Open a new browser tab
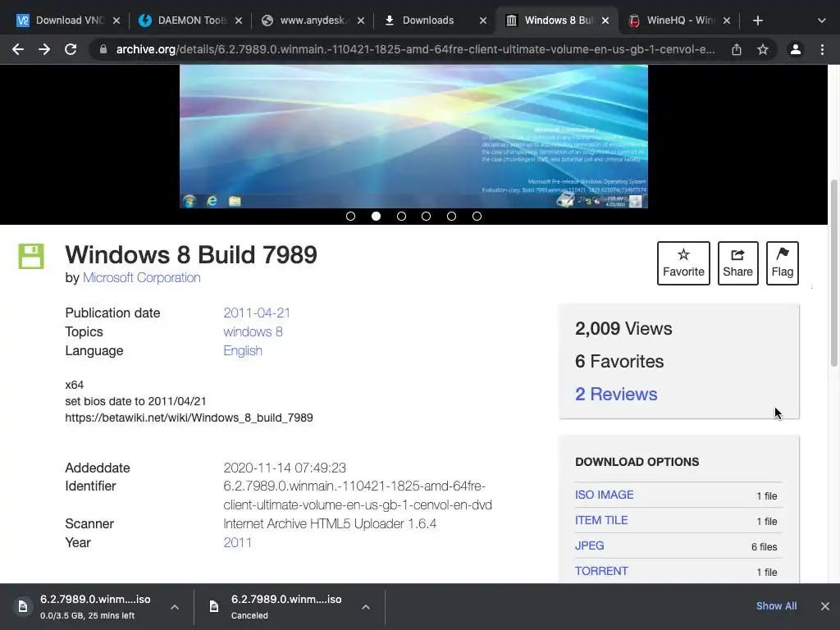 [x=757, y=21]
